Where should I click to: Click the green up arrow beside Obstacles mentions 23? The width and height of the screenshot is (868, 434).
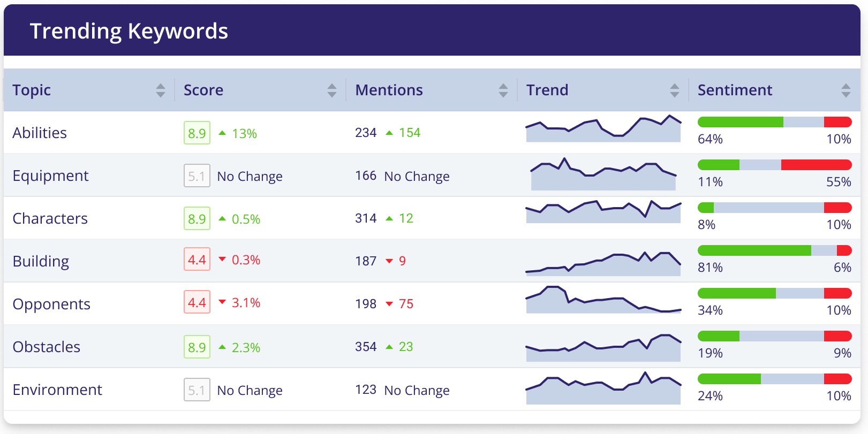coord(389,347)
